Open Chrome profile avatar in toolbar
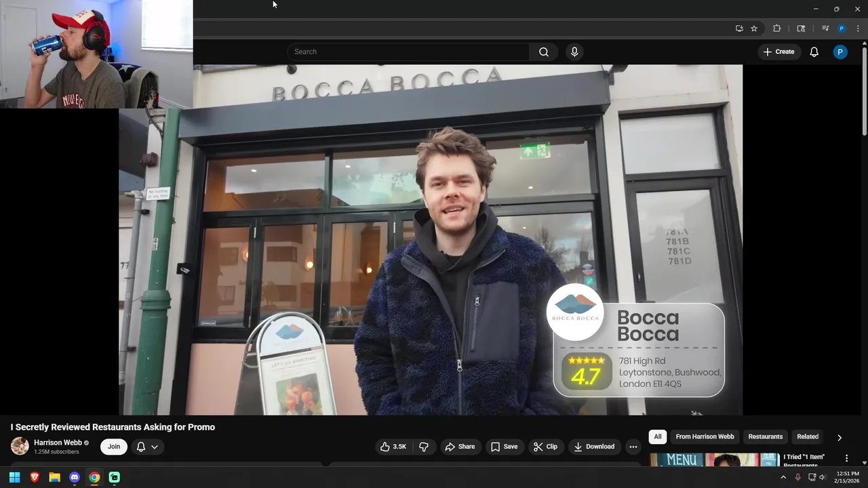Image resolution: width=868 pixels, height=488 pixels. pos(842,28)
